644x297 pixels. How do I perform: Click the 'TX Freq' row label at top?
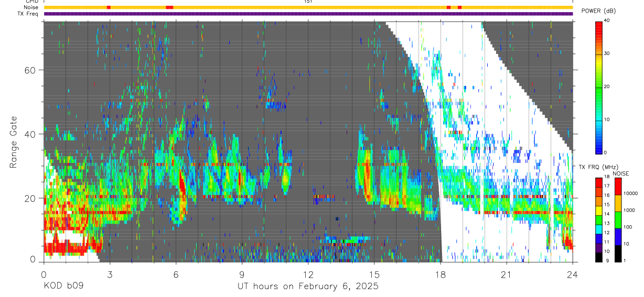pyautogui.click(x=27, y=14)
